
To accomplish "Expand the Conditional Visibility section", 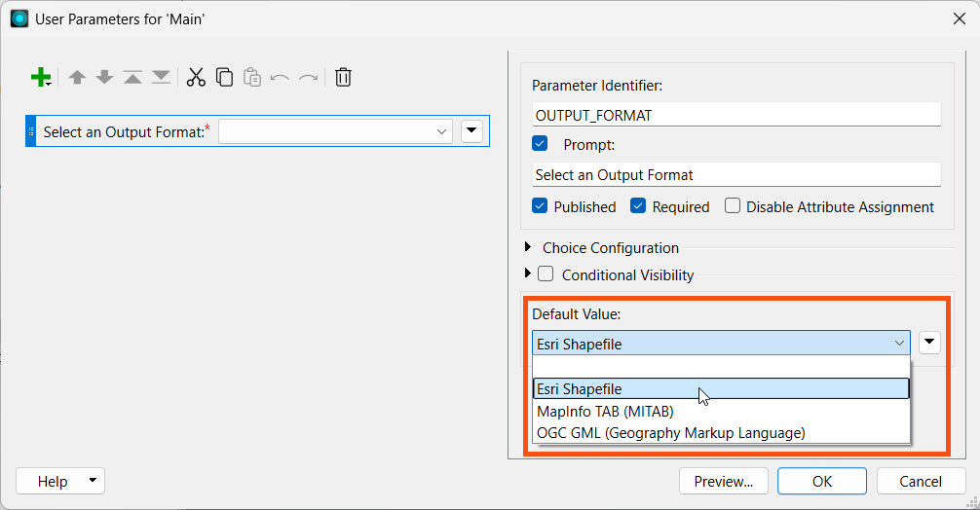I will pos(530,274).
